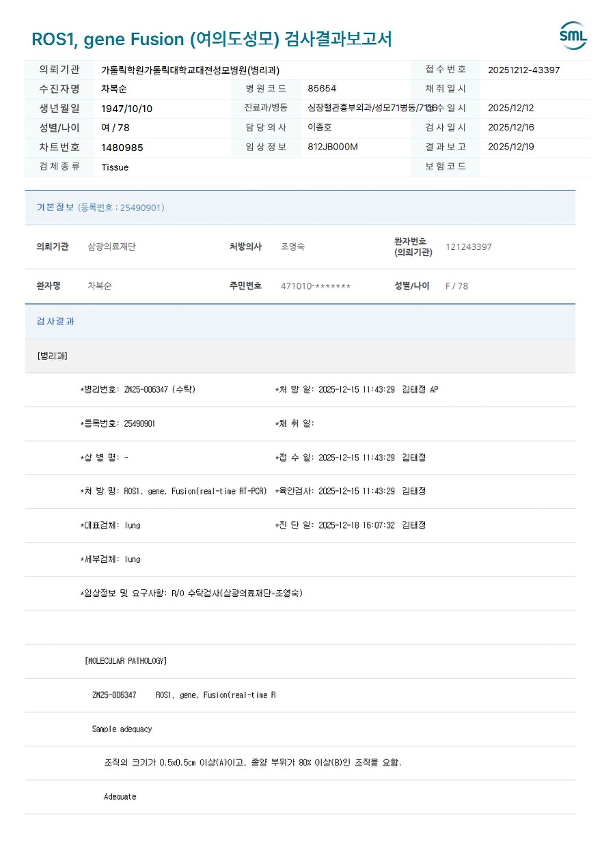Click the 병리번호 ZM25-006347 (수탁) line
This screenshot has height=868, width=615.
[x=138, y=389]
